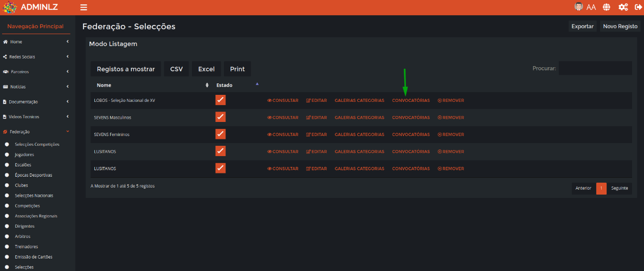Click Remover on the last LUSITANOS row
The image size is (644, 271).
[x=450, y=169]
